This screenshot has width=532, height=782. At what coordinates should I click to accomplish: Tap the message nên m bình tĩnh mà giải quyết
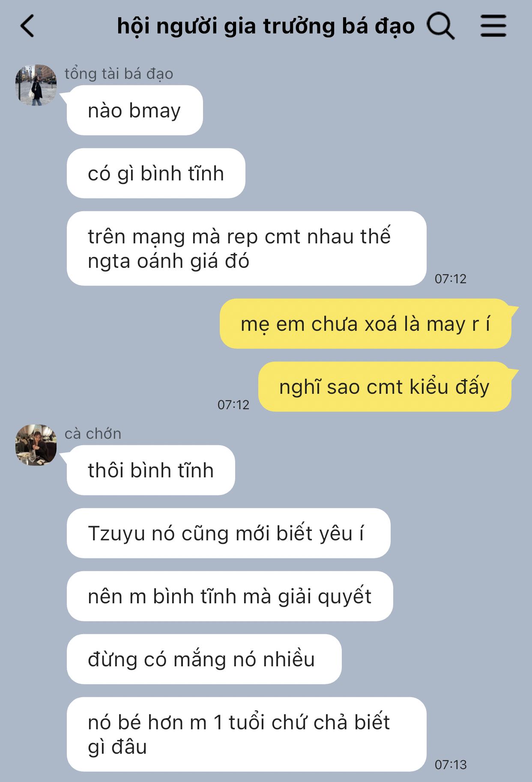pyautogui.click(x=230, y=596)
